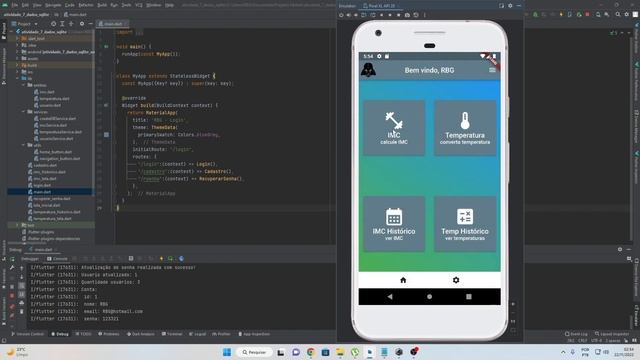Click the stop red square in debug sidebar

coord(12,296)
